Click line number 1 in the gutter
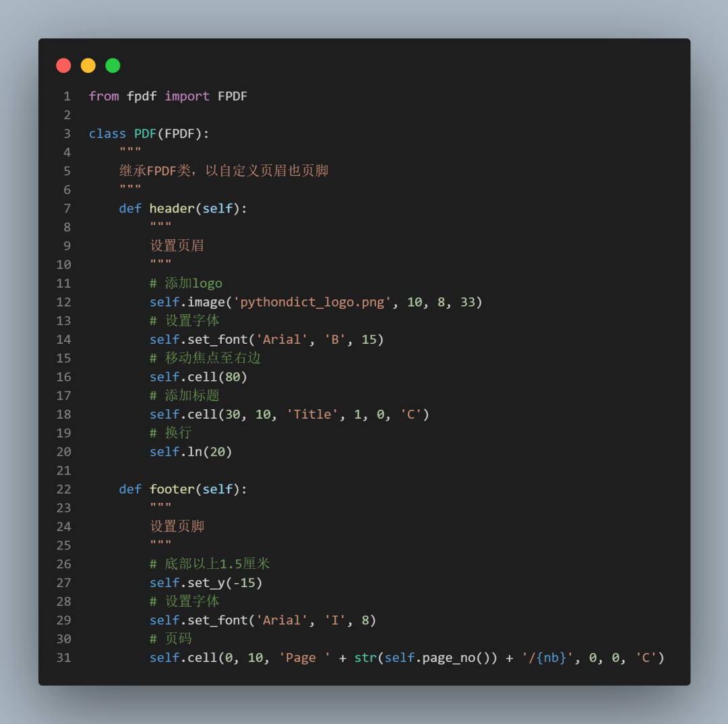Image resolution: width=728 pixels, height=724 pixels. pos(67,96)
